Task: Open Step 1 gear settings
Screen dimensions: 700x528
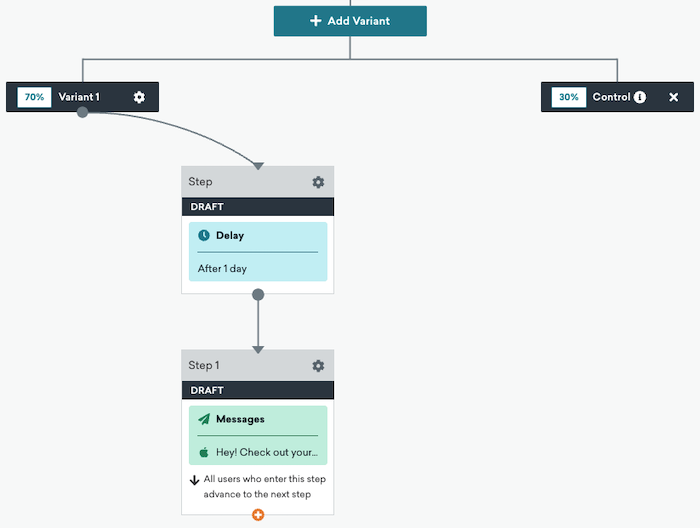Action: tap(318, 366)
